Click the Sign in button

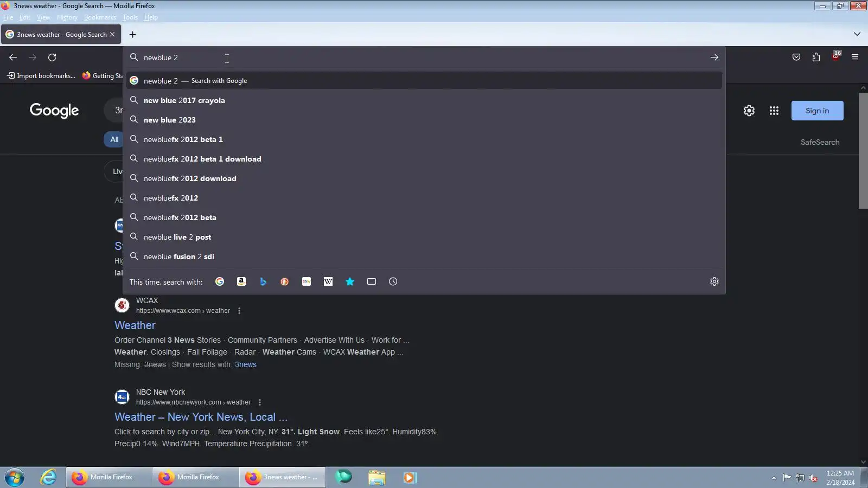tap(817, 111)
